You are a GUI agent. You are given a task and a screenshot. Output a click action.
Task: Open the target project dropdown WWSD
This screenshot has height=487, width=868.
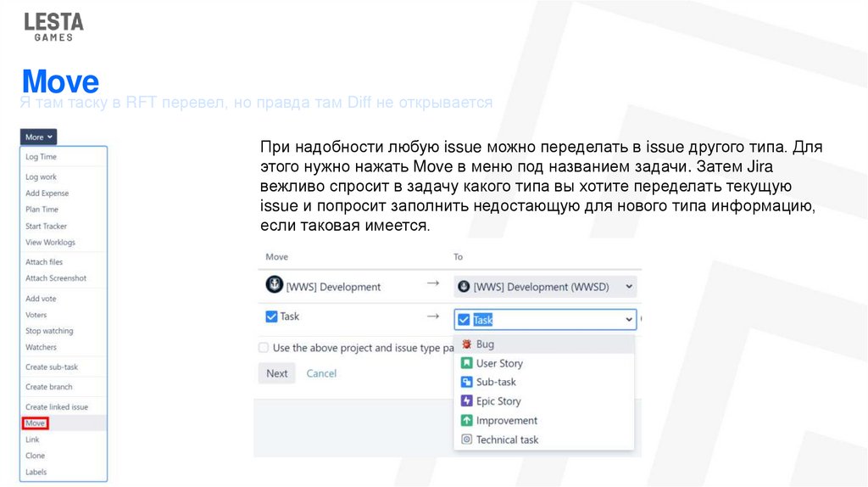coord(545,287)
